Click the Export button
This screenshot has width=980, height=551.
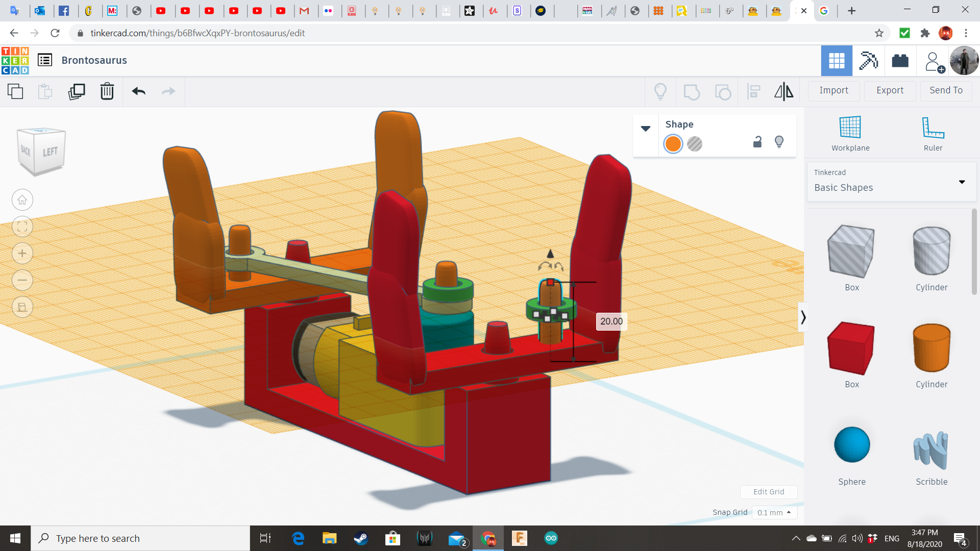point(889,90)
